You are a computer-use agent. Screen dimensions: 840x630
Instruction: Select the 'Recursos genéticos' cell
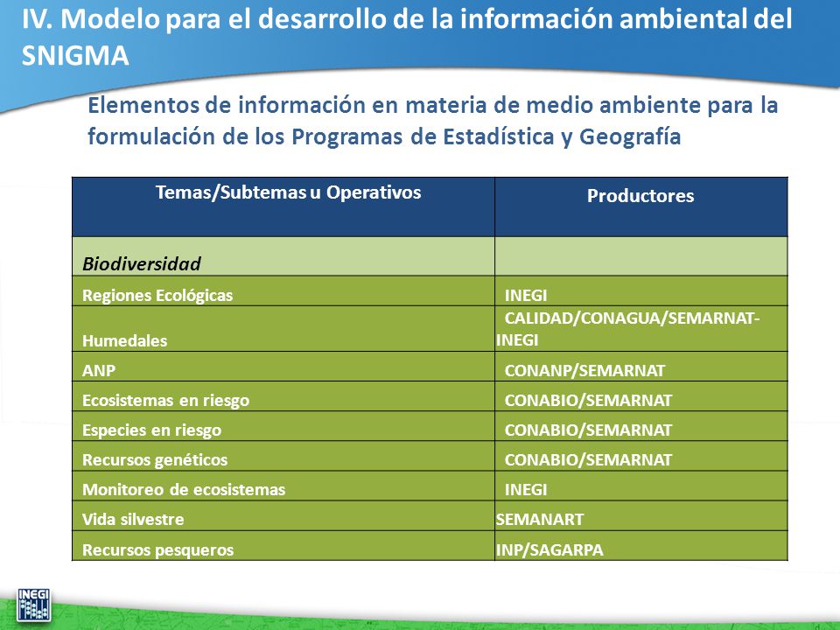(283, 456)
